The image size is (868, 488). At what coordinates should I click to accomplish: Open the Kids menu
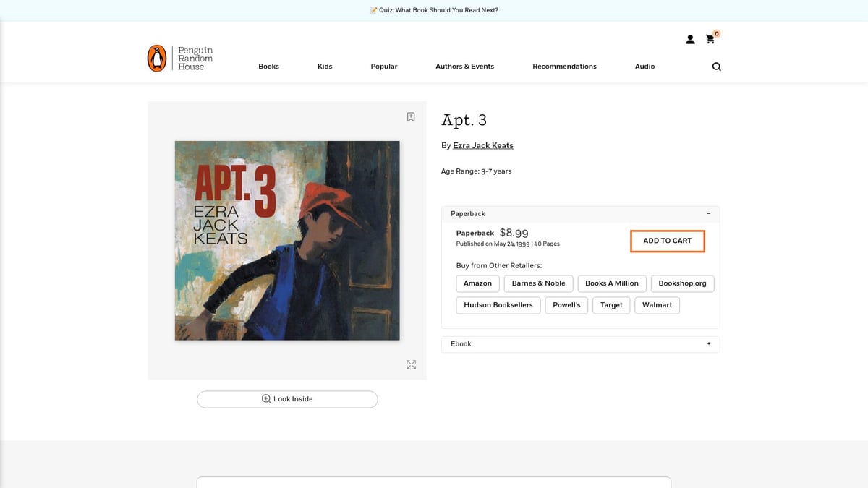[x=325, y=67]
